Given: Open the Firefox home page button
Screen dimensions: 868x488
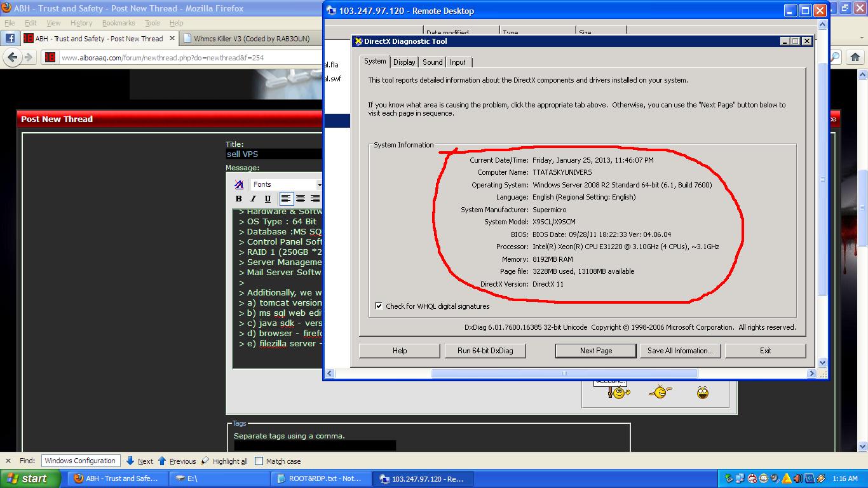Looking at the screenshot, I should 855,57.
